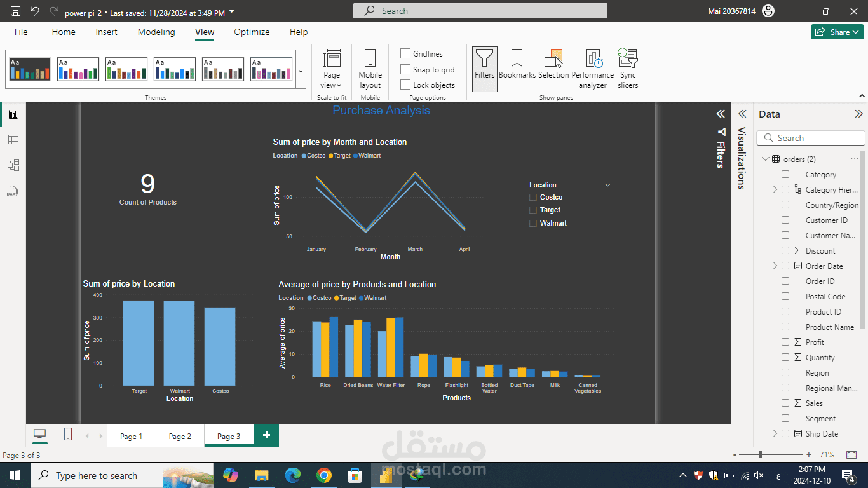
Task: Click the Redo arrow in the title bar
Action: 54,11
